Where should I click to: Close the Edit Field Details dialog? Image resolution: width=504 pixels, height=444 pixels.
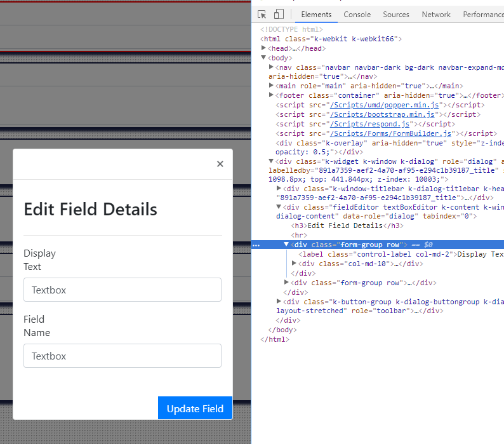220,164
